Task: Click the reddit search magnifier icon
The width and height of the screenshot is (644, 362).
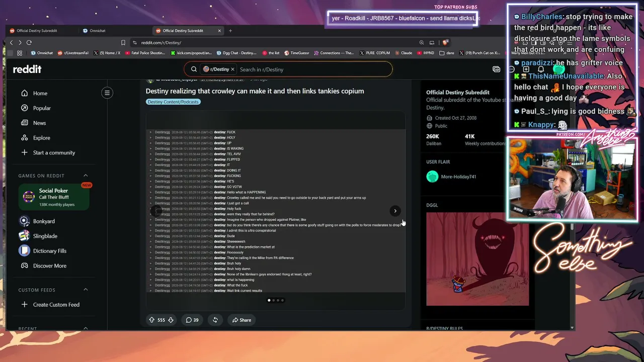Action: [x=194, y=69]
